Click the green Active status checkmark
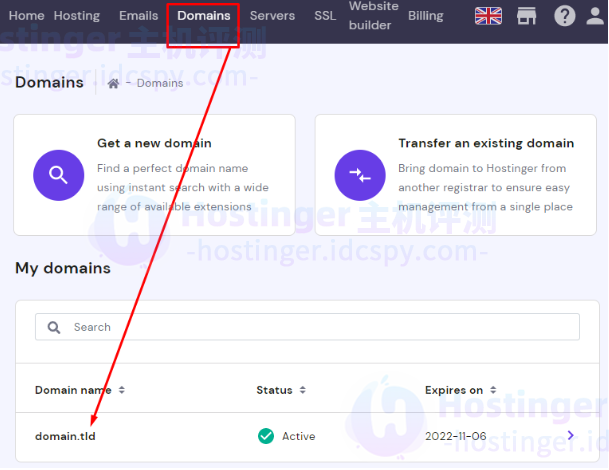This screenshot has height=470, width=609. pyautogui.click(x=266, y=436)
